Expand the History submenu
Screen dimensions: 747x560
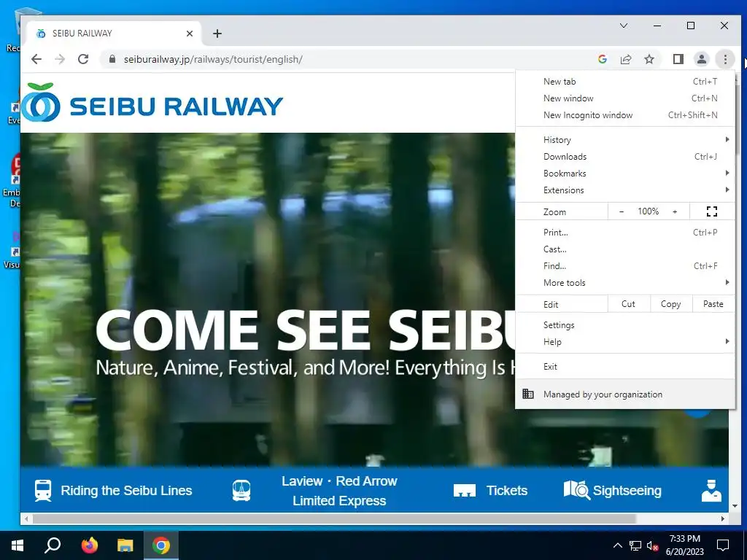click(x=625, y=139)
